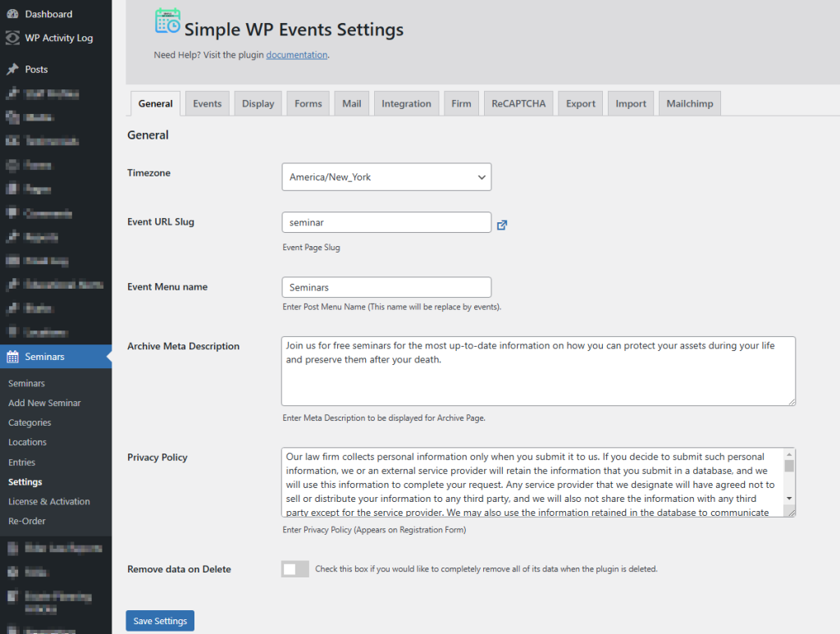Click 'Enter Meta Description to be displayed' hint
The image size is (840, 634).
384,417
